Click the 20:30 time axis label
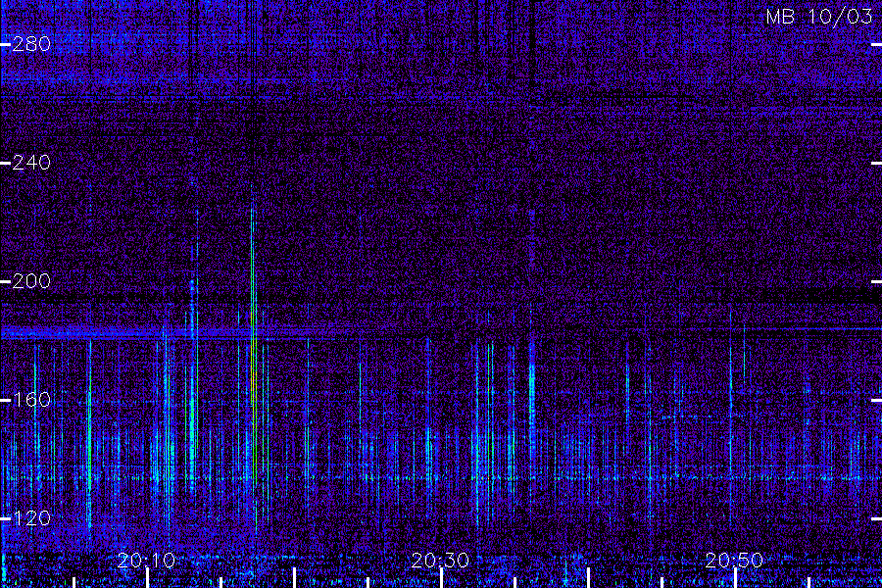Image resolution: width=882 pixels, height=588 pixels. pyautogui.click(x=440, y=561)
